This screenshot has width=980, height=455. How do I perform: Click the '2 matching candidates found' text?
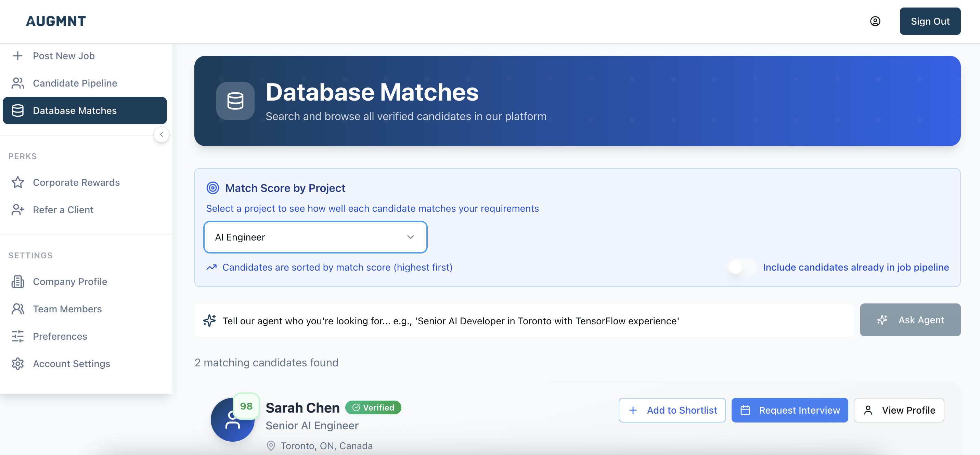(x=266, y=363)
